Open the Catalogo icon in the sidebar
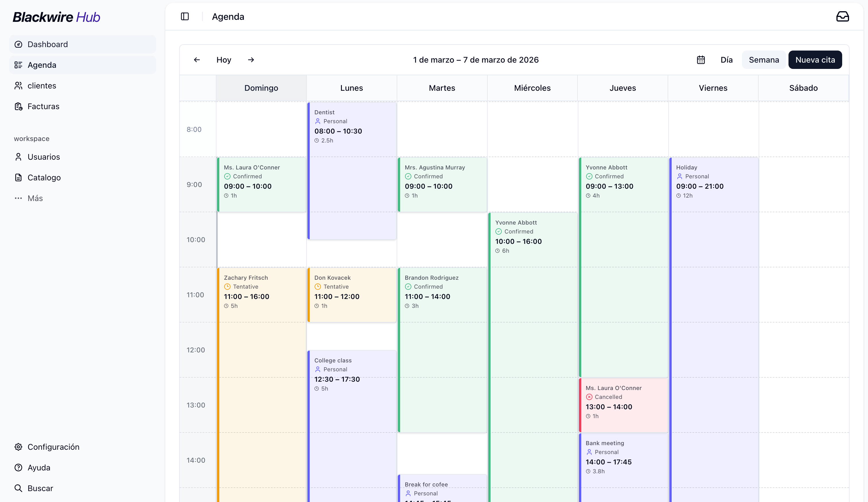 [18, 177]
